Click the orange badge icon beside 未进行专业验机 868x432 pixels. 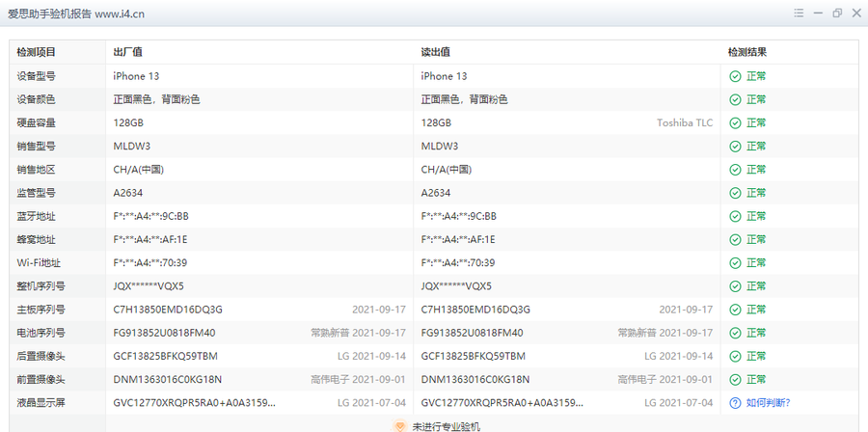pos(399,426)
